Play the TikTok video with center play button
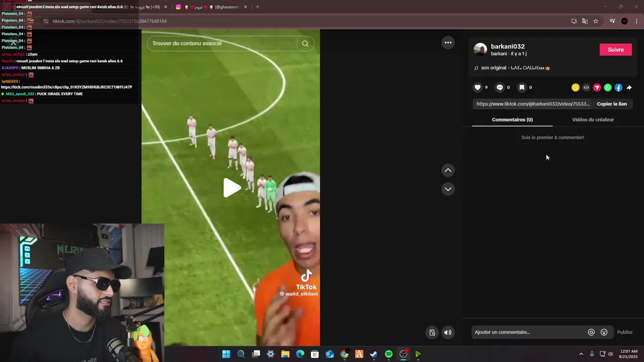This screenshot has height=362, width=644. (232, 188)
